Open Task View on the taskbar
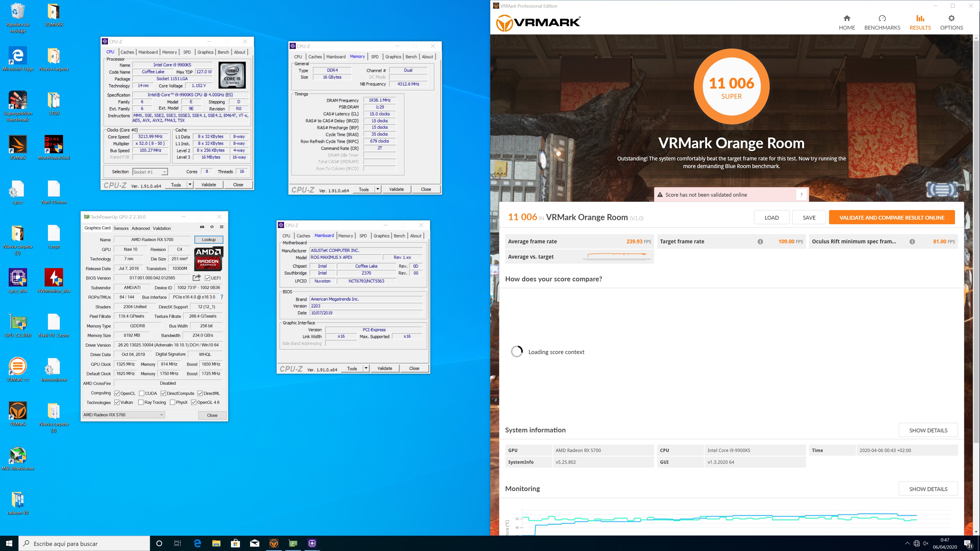Viewport: 980px width, 551px height. (x=178, y=543)
